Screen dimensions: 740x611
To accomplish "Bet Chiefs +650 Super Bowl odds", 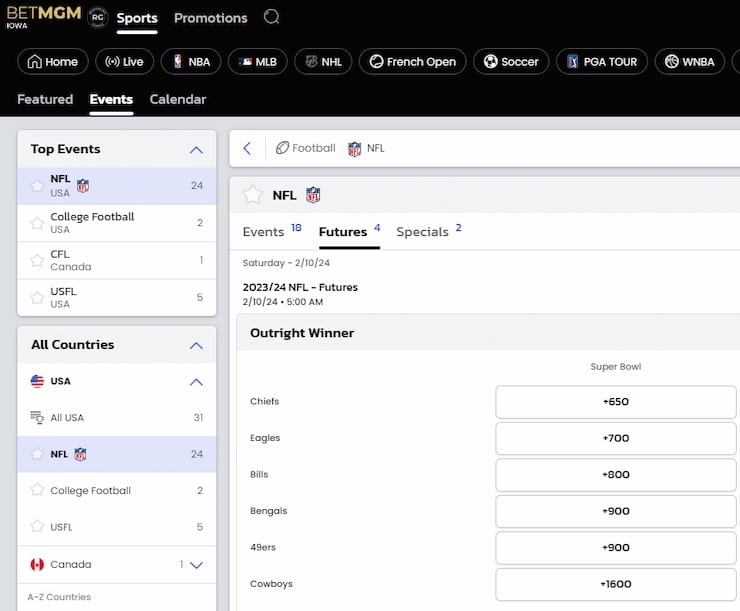I will click(x=615, y=402).
